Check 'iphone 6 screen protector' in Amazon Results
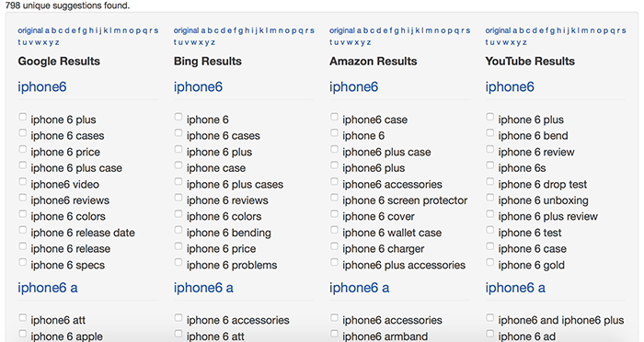 [334, 198]
